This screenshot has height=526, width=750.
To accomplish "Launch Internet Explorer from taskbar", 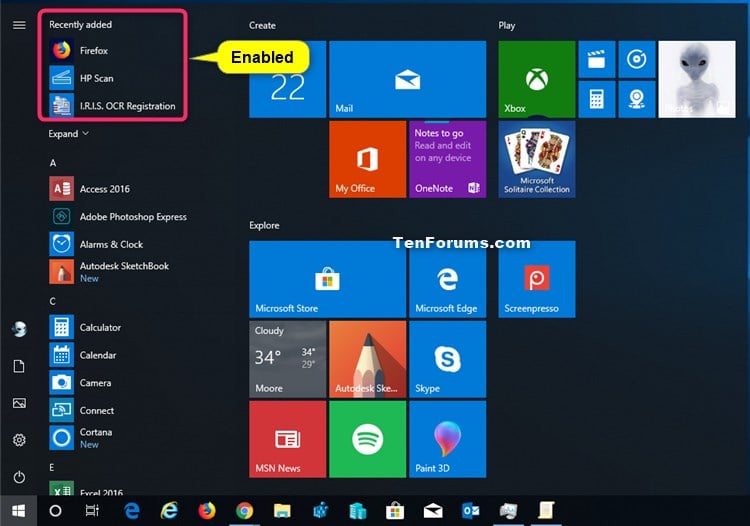I will tap(169, 511).
